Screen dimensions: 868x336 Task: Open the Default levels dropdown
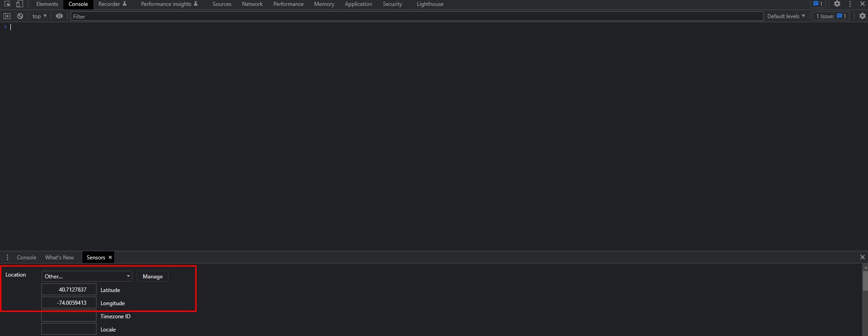(786, 16)
